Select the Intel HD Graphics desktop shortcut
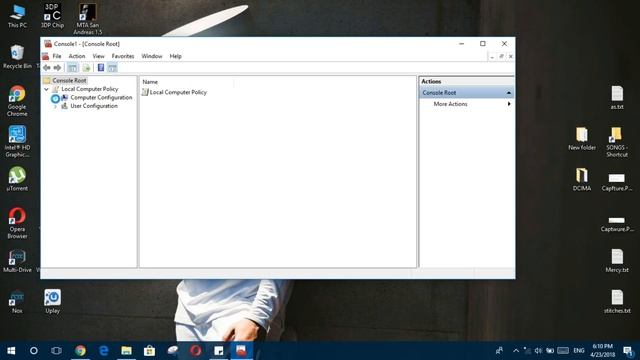This screenshot has height=360, width=640. tap(17, 142)
